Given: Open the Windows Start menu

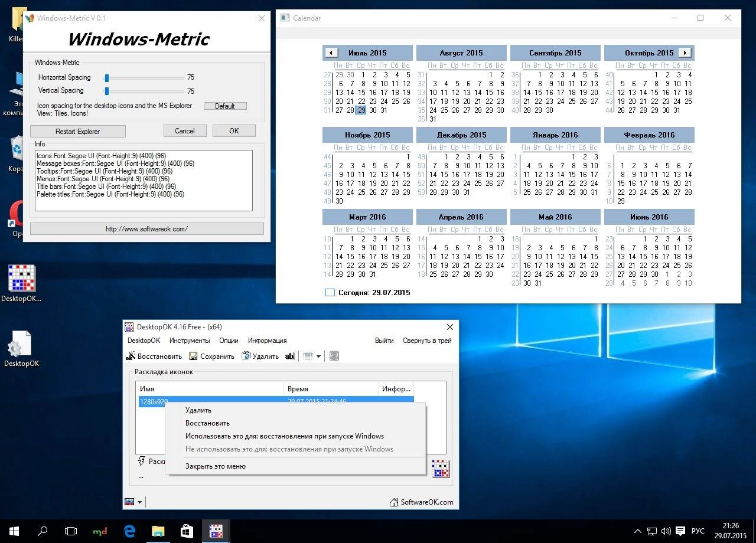Looking at the screenshot, I should [14, 531].
